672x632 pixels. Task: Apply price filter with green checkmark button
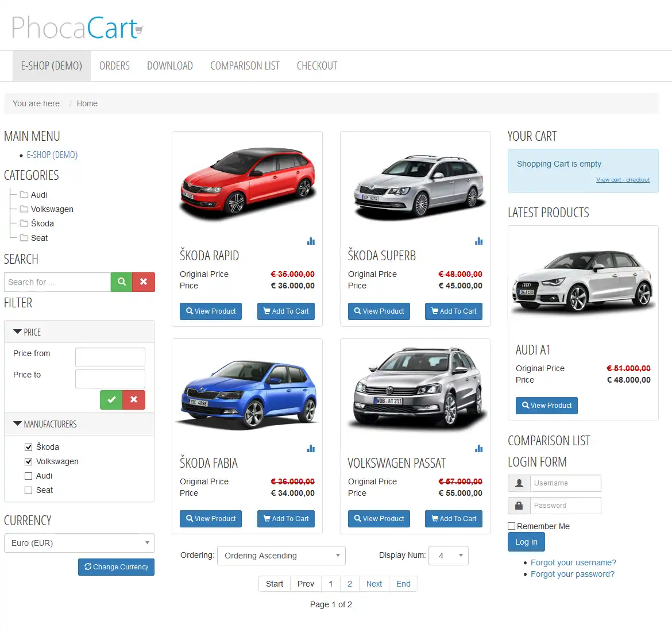(x=111, y=400)
